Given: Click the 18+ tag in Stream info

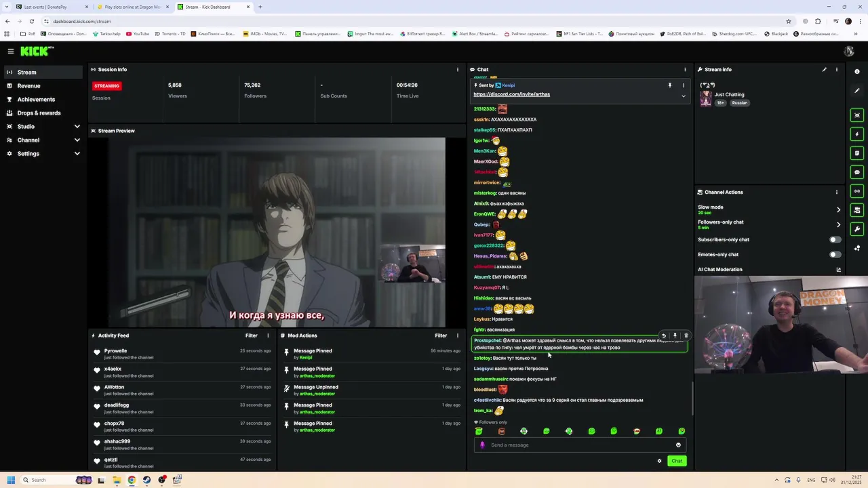Looking at the screenshot, I should 721,103.
